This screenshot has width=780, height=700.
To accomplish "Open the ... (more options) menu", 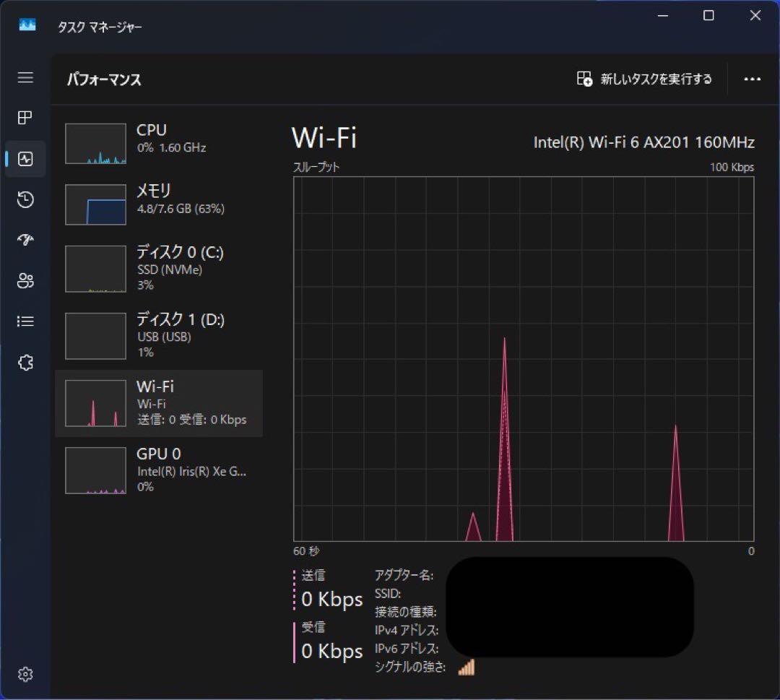I will 753,79.
